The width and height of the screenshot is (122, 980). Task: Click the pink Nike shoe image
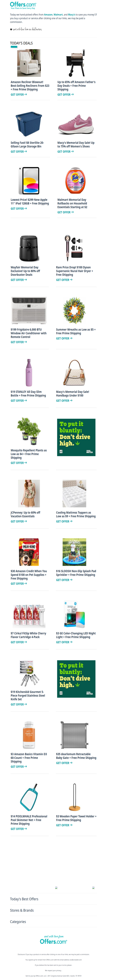pos(75,124)
